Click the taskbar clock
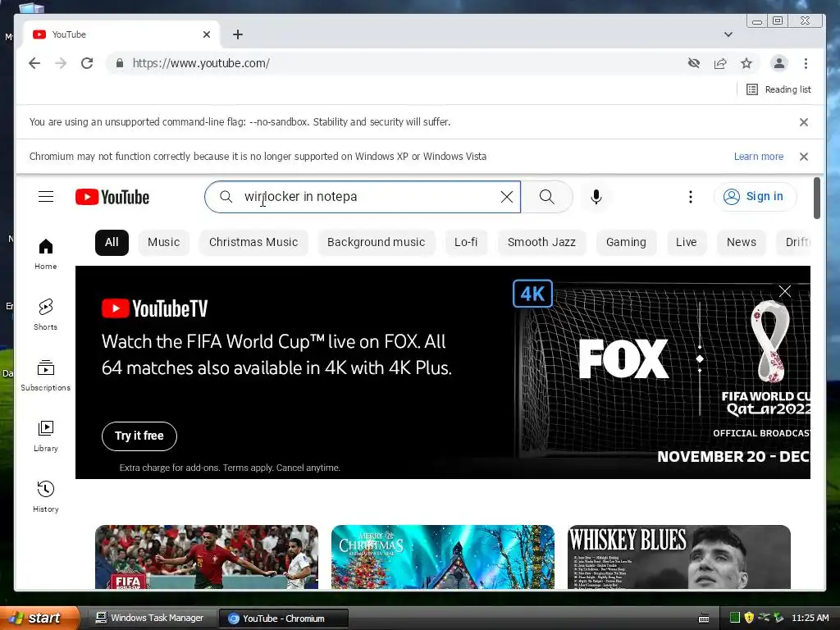Screen dimensions: 840x630 (x=810, y=618)
